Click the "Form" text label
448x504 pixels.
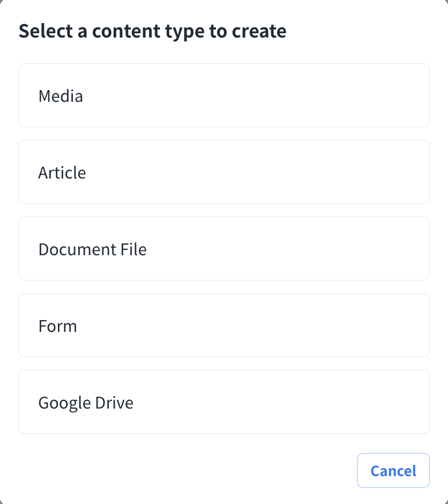pos(57,327)
